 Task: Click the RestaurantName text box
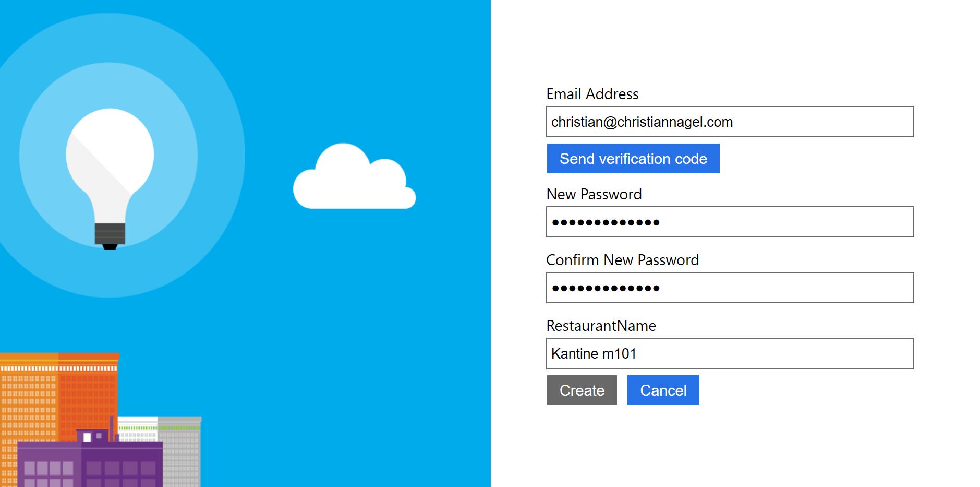[729, 354]
